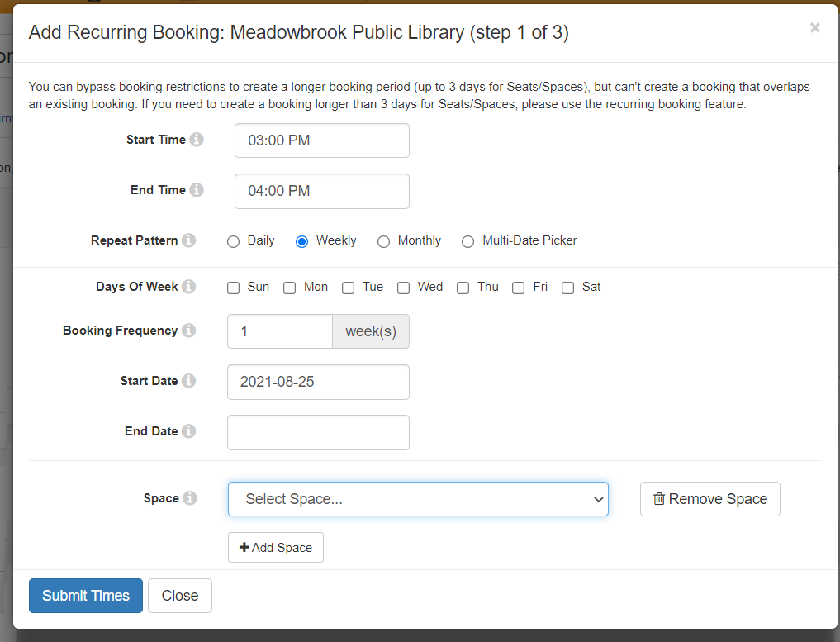Enable the Sat checkbox
The width and height of the screenshot is (840, 642).
pyautogui.click(x=568, y=288)
